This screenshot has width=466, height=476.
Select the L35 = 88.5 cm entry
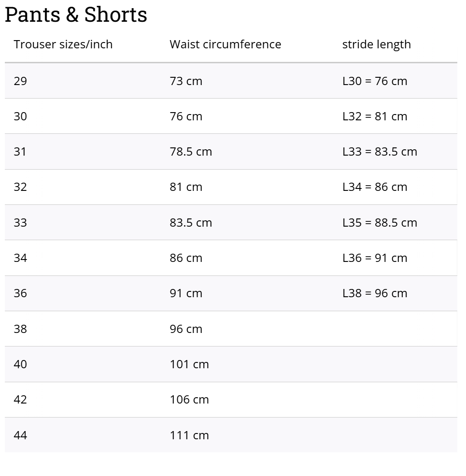coord(380,223)
